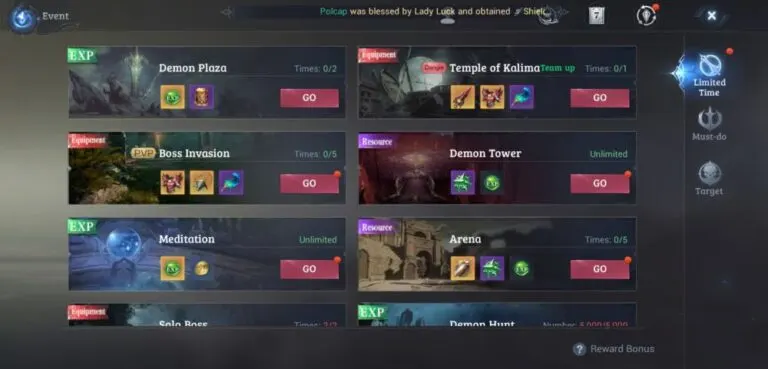Open the Event icon at top left
The image size is (768, 369).
point(24,18)
